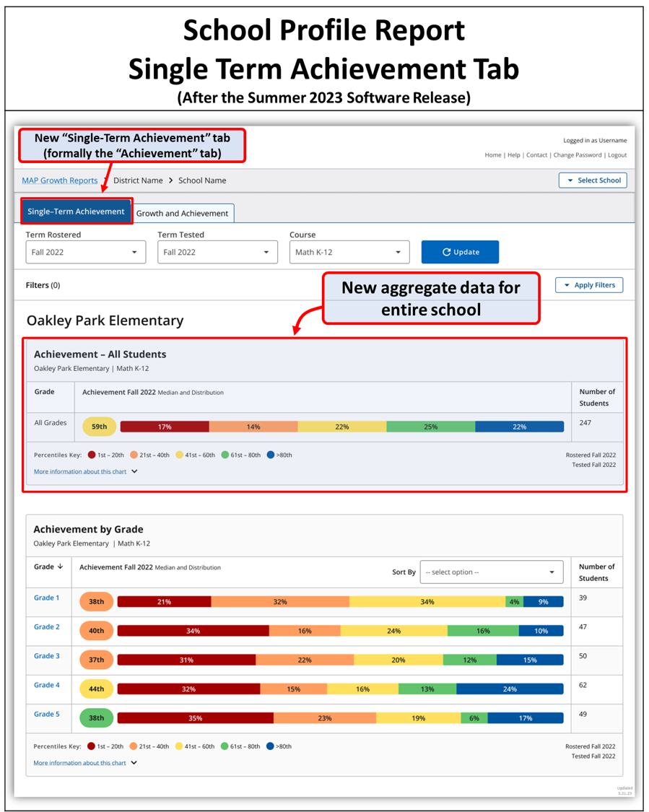Click the Update button
Screen dimensions: 649x812
tap(460, 252)
